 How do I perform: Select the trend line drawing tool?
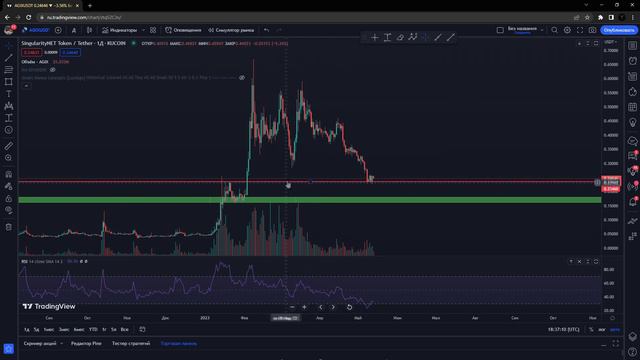coord(9,58)
